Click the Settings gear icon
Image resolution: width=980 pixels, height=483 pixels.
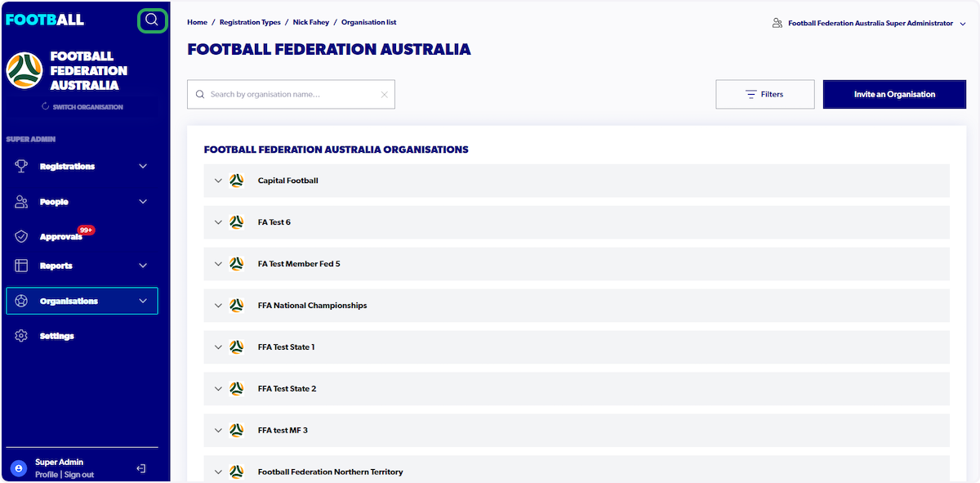click(22, 336)
